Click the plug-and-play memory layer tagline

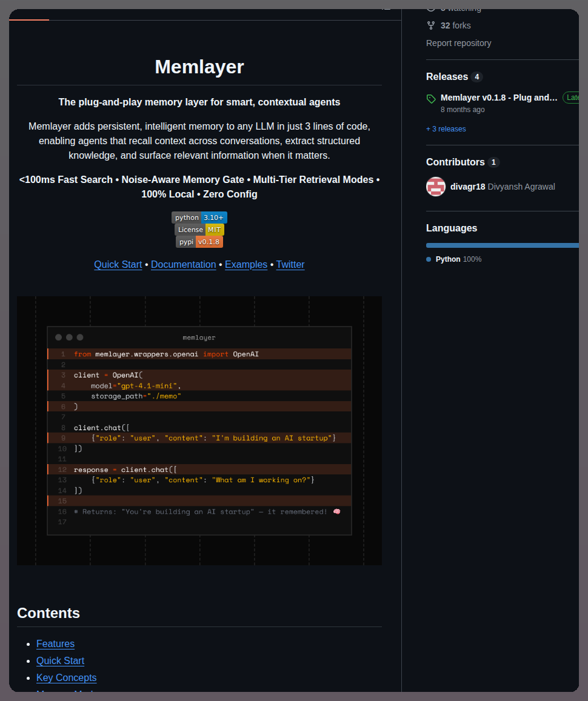199,102
